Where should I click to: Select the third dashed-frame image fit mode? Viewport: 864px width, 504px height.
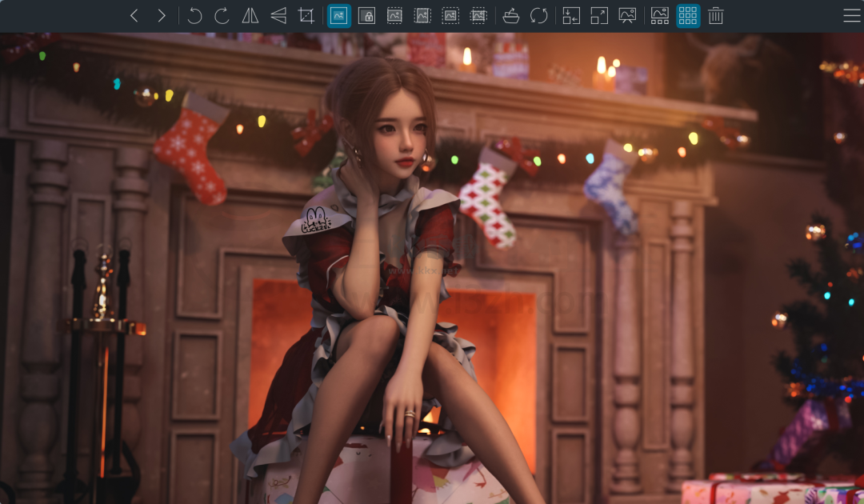[450, 15]
